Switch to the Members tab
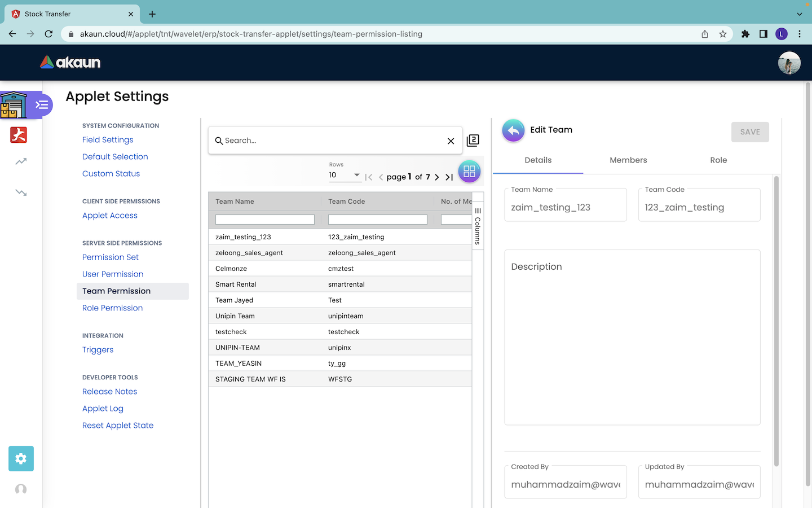The height and width of the screenshot is (508, 812). point(628,160)
